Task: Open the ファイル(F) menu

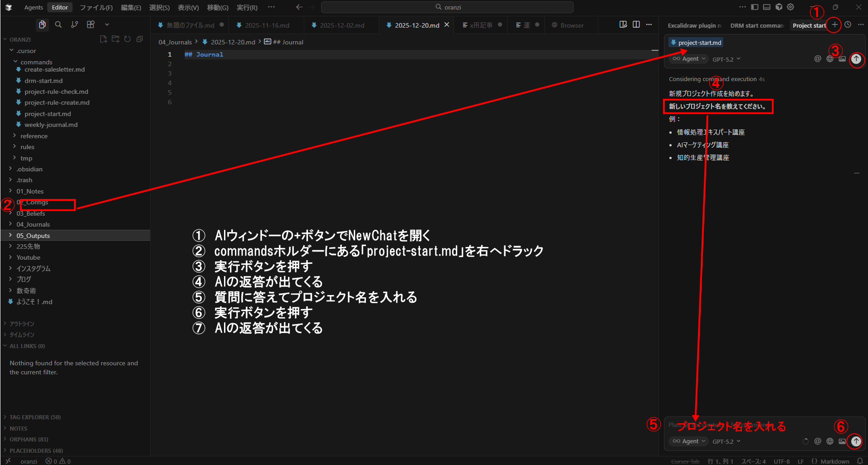Action: click(x=96, y=7)
